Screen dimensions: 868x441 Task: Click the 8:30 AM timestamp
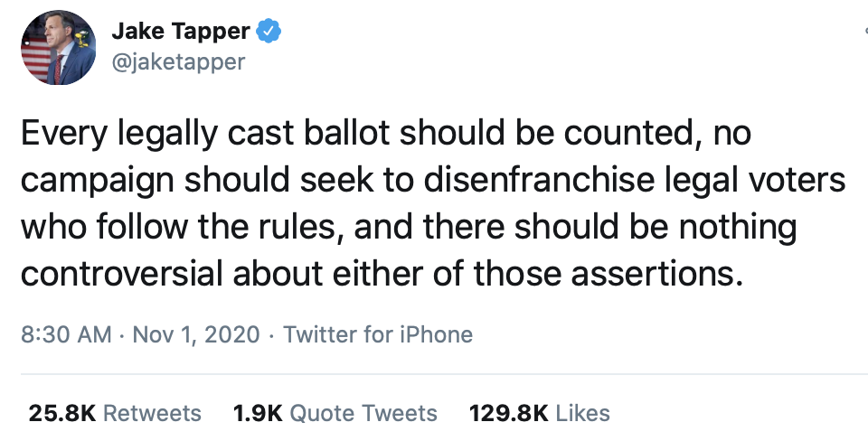point(65,334)
